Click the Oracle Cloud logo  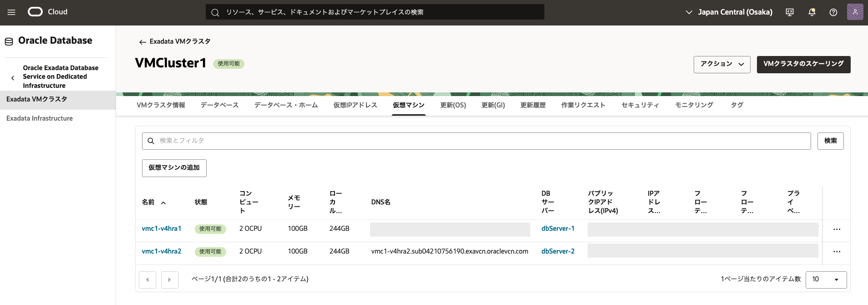click(47, 12)
